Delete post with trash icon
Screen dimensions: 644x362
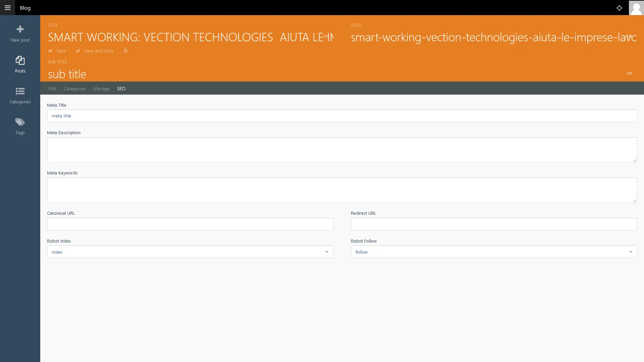point(125,51)
